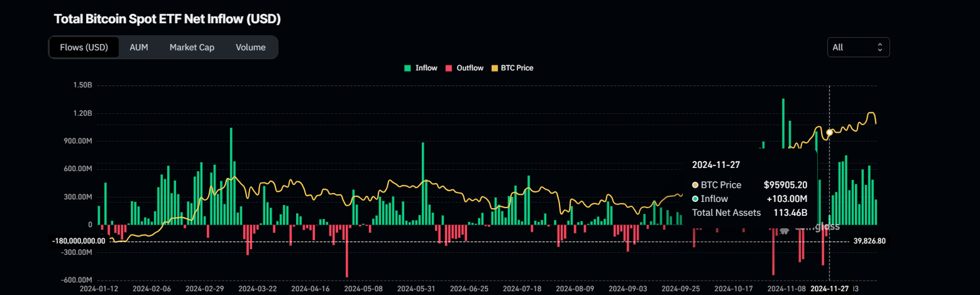Select the Flows (USD) tab

tap(84, 47)
